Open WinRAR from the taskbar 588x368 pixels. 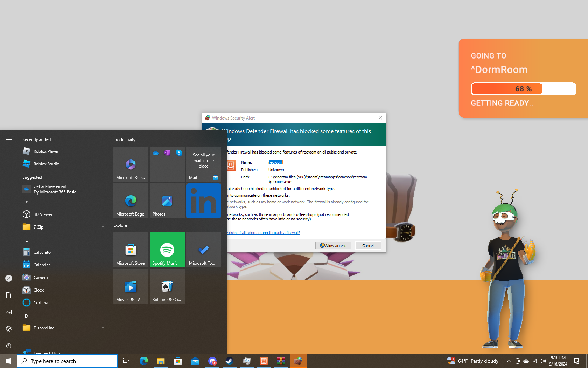(x=281, y=361)
